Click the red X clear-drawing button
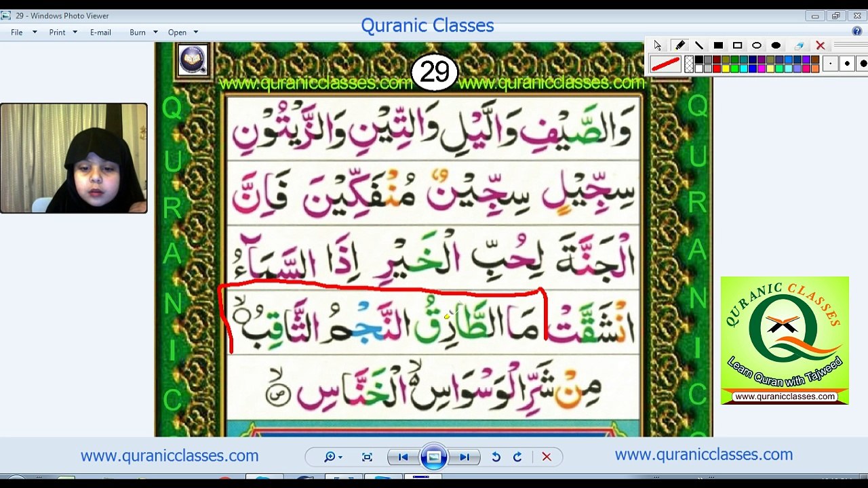Image resolution: width=868 pixels, height=488 pixels. tap(821, 45)
